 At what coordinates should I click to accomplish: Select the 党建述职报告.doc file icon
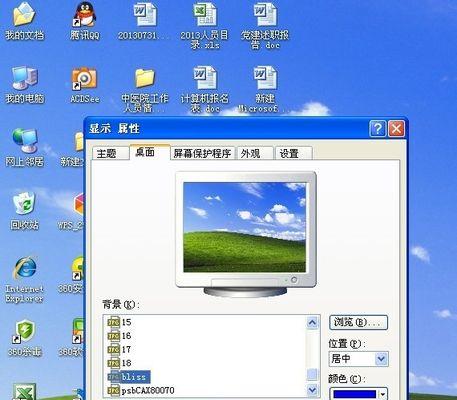pos(265,15)
